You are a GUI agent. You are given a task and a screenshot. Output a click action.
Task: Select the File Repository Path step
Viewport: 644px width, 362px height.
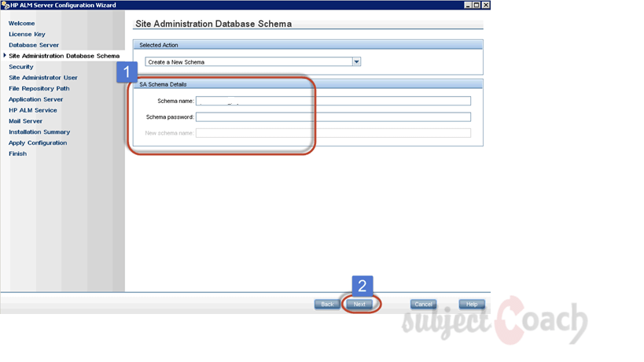(39, 88)
